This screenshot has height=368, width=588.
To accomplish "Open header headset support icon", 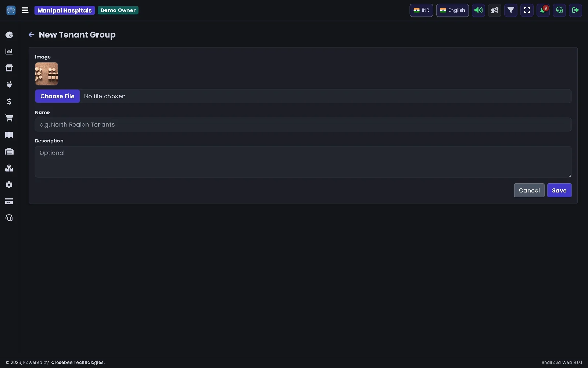I will tap(559, 10).
